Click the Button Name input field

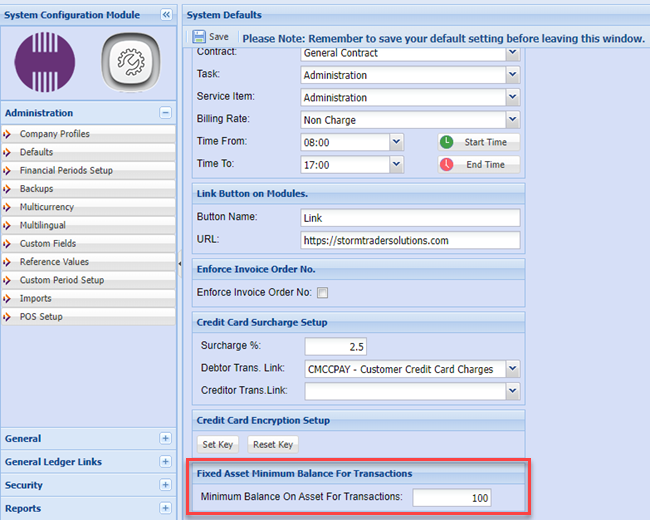[x=410, y=218]
